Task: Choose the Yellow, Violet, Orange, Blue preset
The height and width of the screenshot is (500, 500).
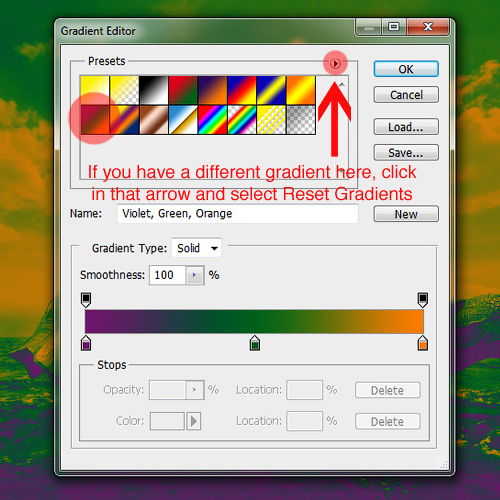Action: coord(124,120)
